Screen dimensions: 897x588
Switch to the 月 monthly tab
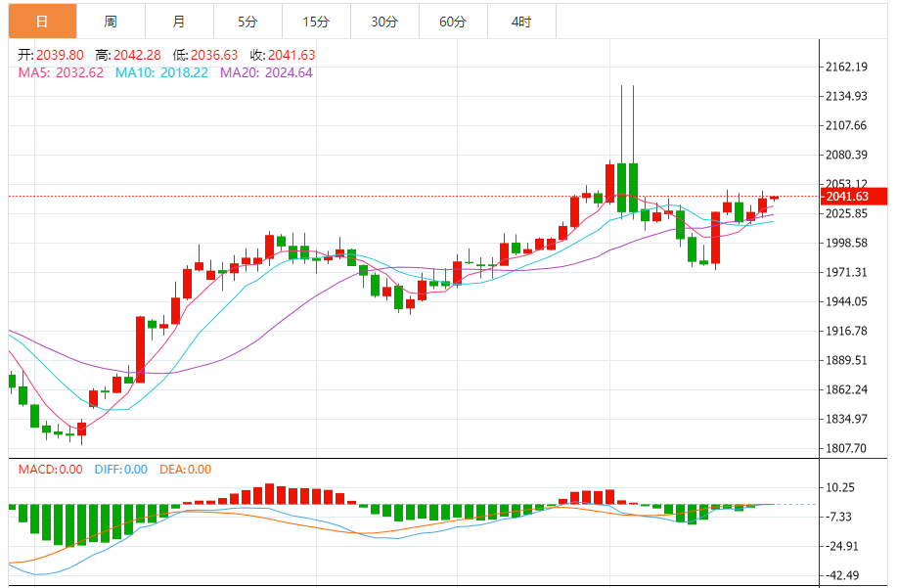click(x=180, y=22)
